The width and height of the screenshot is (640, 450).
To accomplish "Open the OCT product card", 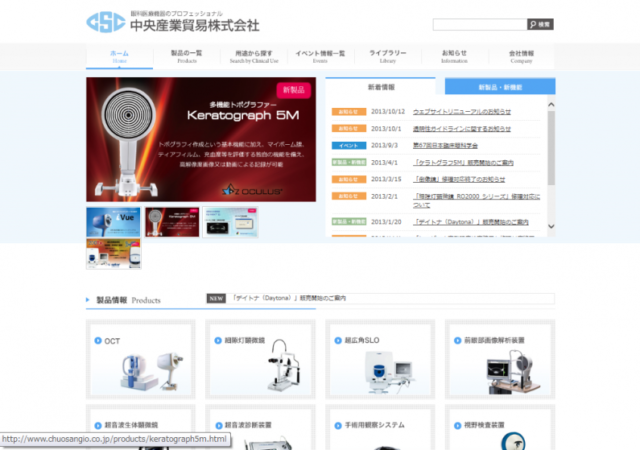I will 140,359.
